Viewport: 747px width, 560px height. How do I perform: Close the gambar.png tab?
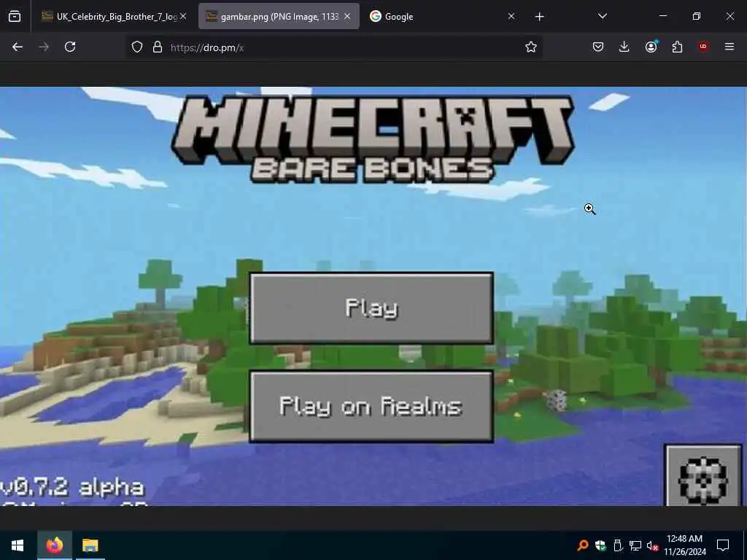click(347, 16)
